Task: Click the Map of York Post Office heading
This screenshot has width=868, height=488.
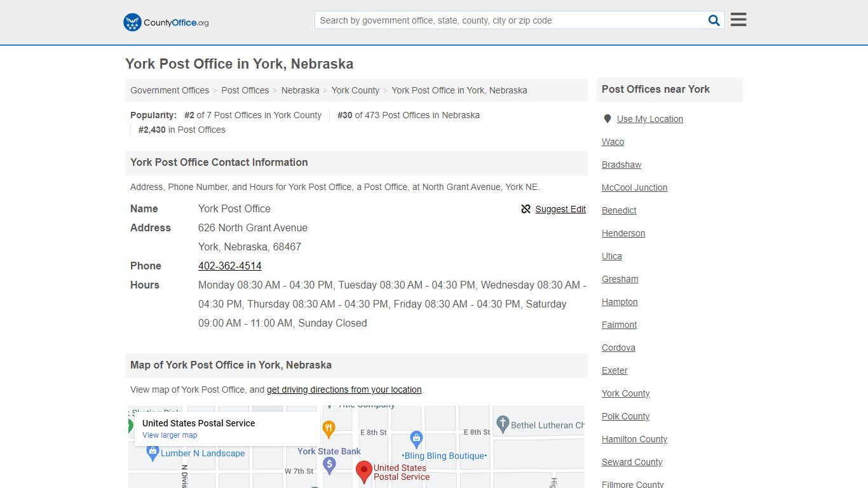Action: (231, 365)
